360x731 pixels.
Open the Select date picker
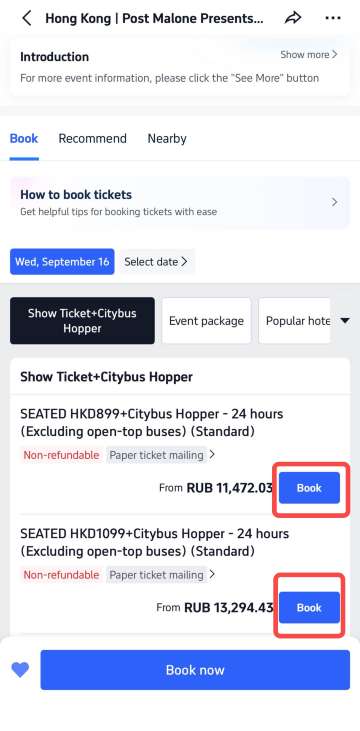point(156,262)
